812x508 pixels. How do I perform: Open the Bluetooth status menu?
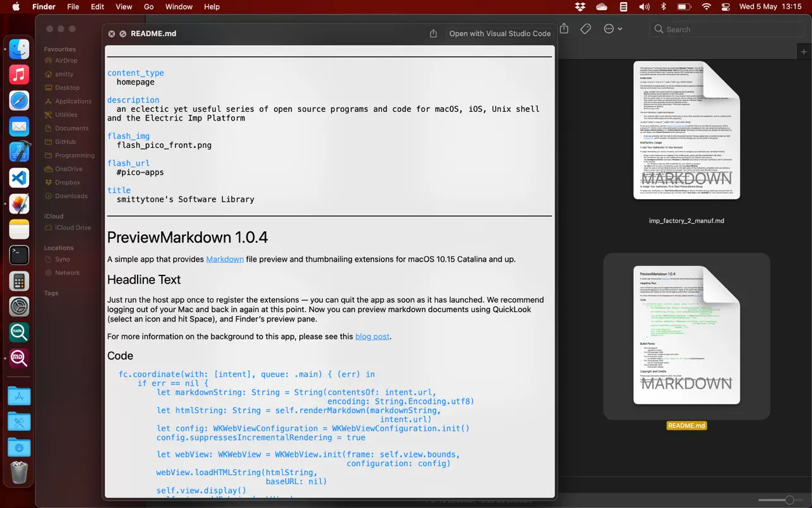tap(664, 7)
